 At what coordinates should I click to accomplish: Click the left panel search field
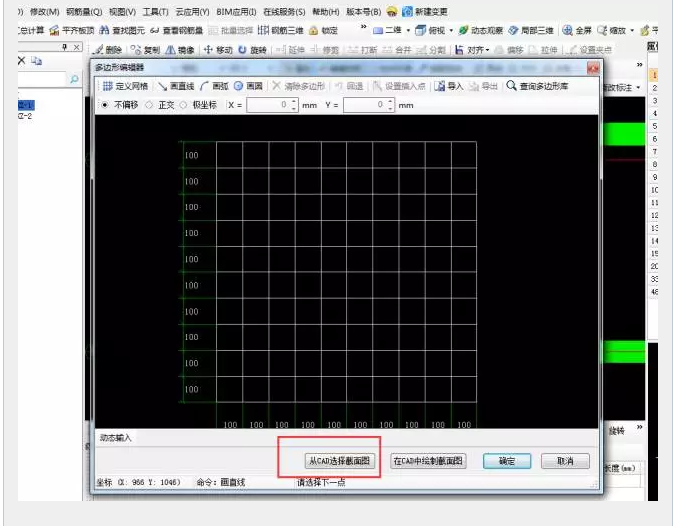pyautogui.click(x=43, y=79)
